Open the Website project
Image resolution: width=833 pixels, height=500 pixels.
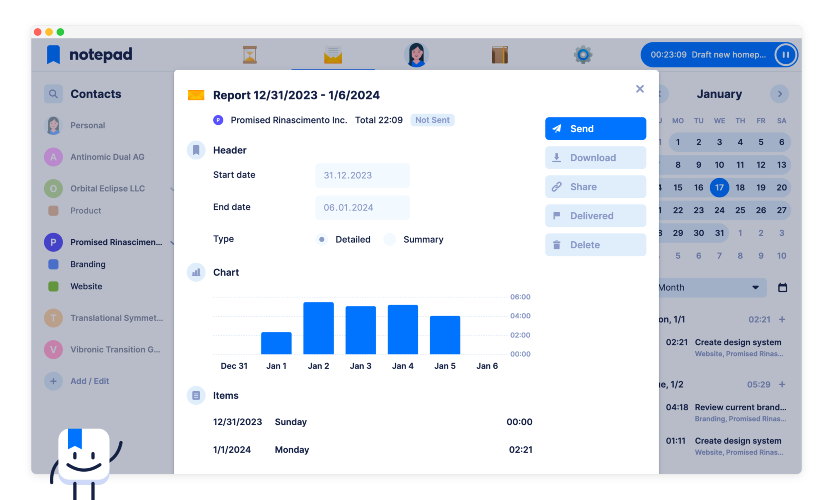[86, 286]
